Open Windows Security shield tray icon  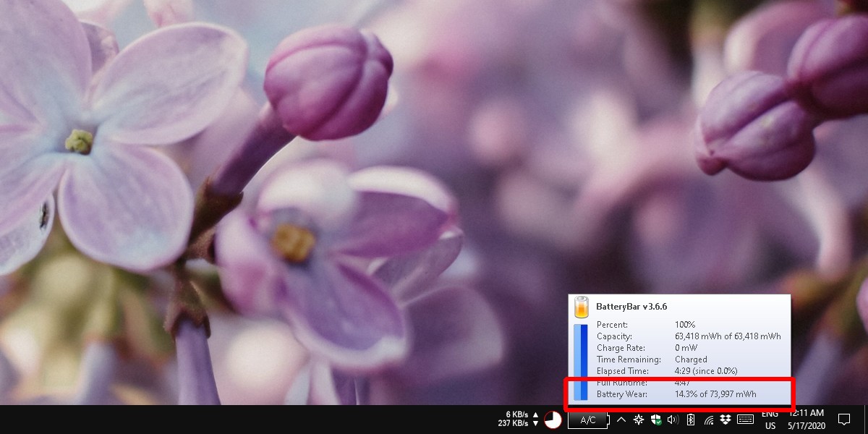click(656, 420)
